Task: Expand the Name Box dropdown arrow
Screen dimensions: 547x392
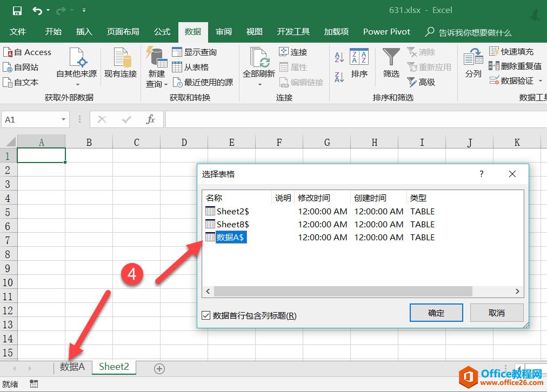Action: 64,119
